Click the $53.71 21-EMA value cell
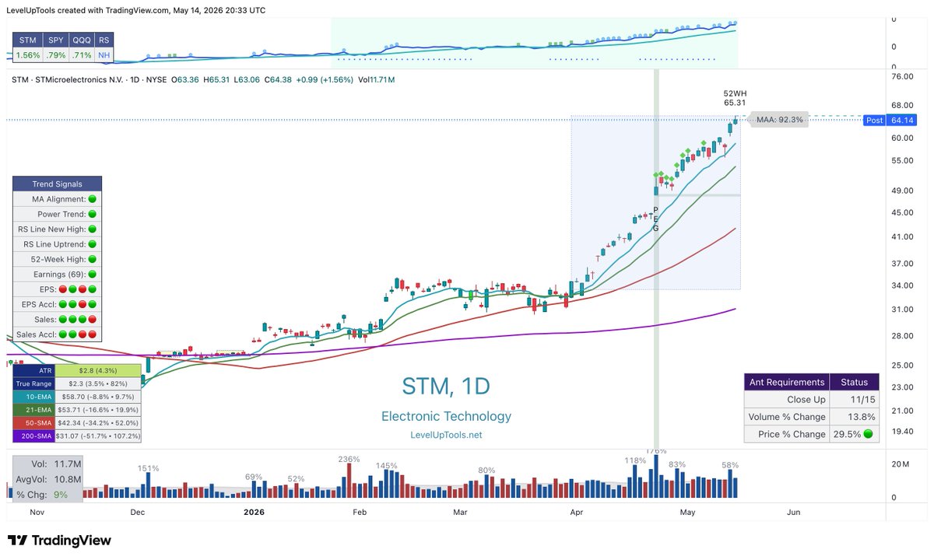This screenshot has width=934, height=560. tap(97, 409)
